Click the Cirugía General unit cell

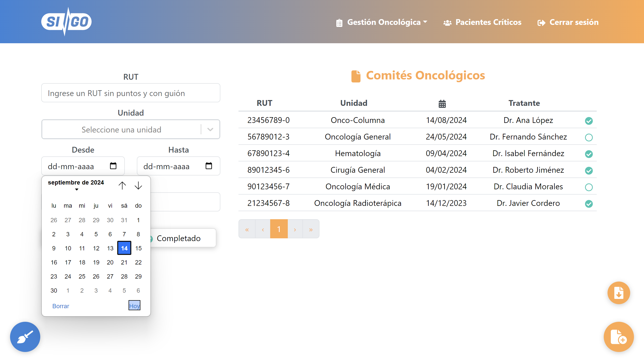tap(358, 170)
